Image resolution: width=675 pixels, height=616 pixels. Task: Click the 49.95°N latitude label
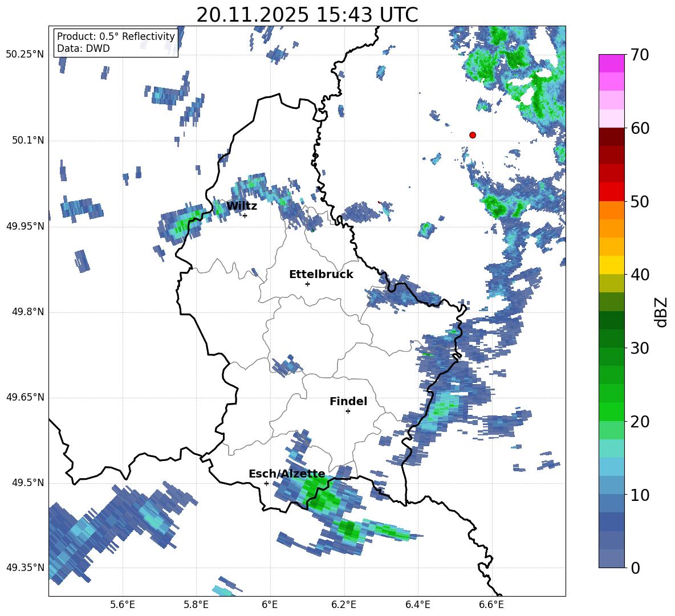coord(25,226)
